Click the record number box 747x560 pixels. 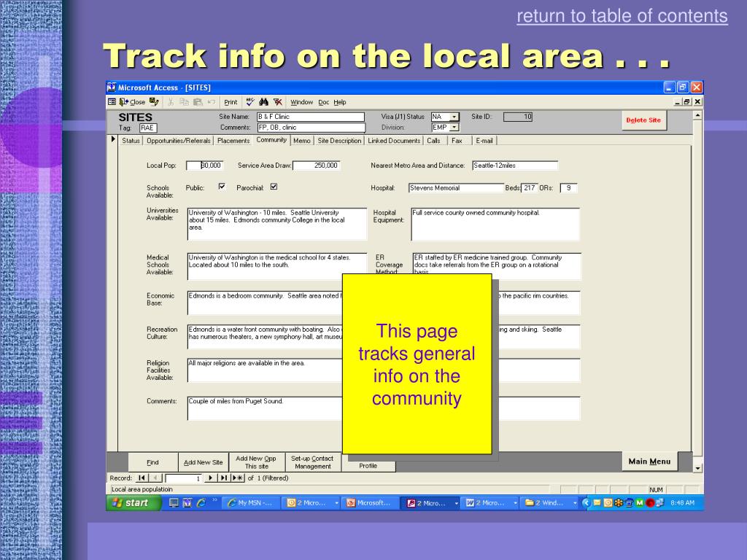(x=184, y=478)
